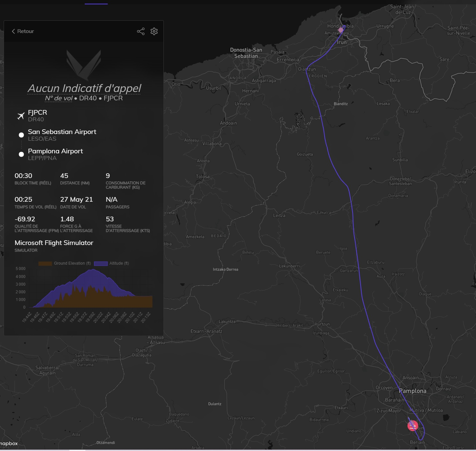
Task: Toggle the Ground Elevation (ft) legend item
Action: tap(65, 263)
